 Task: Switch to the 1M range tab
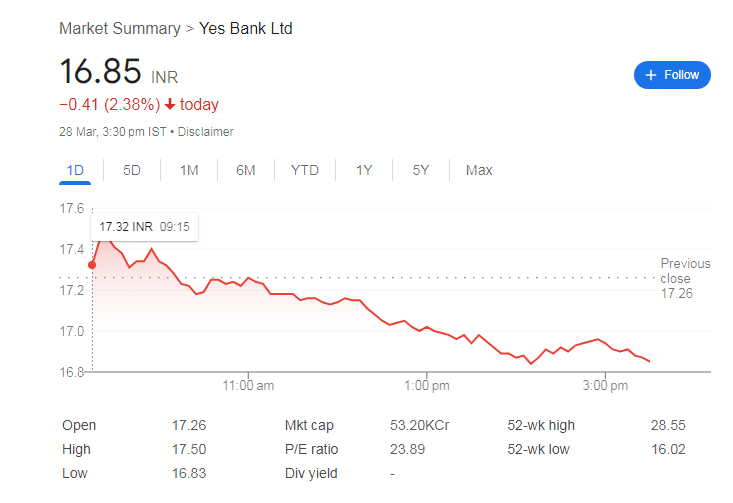pyautogui.click(x=189, y=170)
